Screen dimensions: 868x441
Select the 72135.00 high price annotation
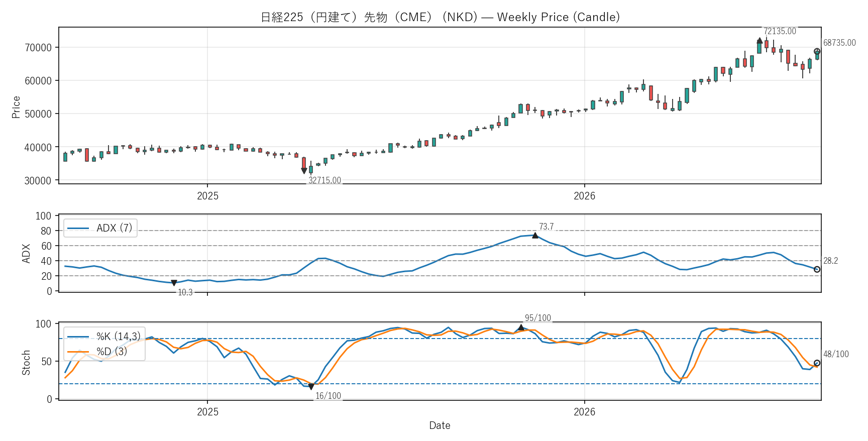[780, 31]
